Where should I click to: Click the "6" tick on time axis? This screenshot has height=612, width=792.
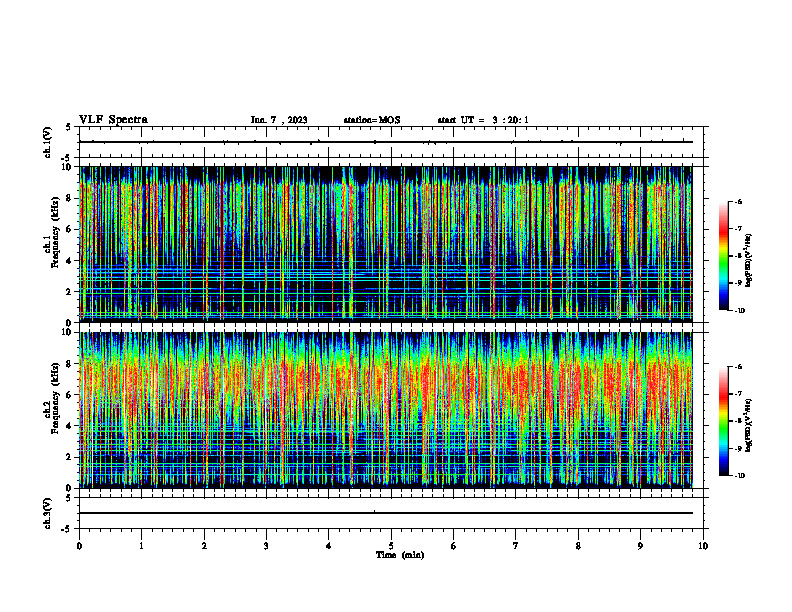coord(454,546)
